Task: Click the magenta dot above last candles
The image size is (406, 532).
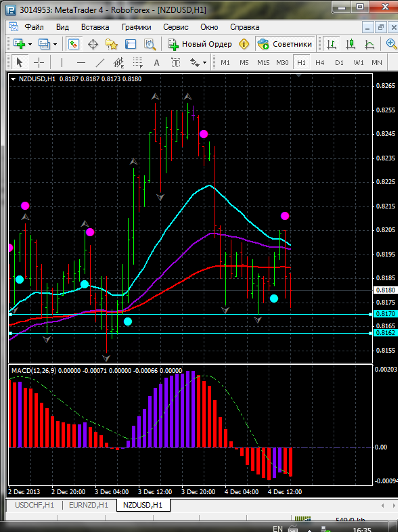Action: tap(286, 216)
